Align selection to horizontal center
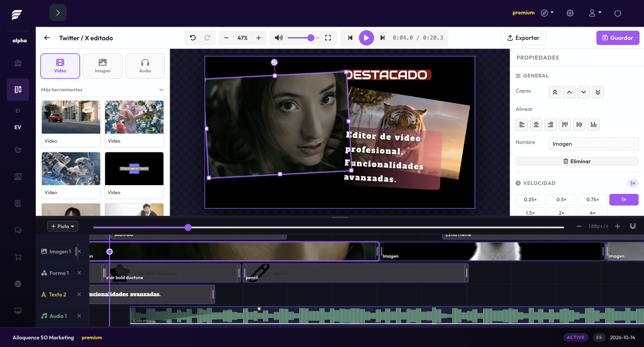644x347 pixels. click(x=536, y=124)
